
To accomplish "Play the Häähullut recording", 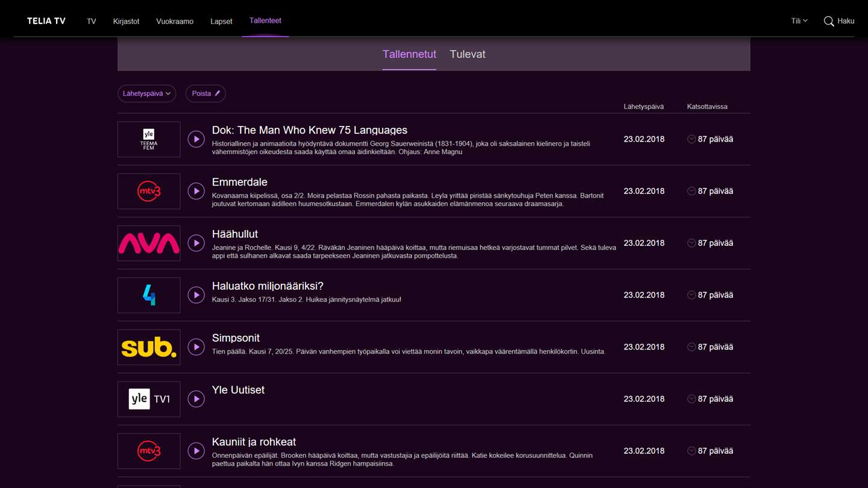I will click(x=196, y=243).
